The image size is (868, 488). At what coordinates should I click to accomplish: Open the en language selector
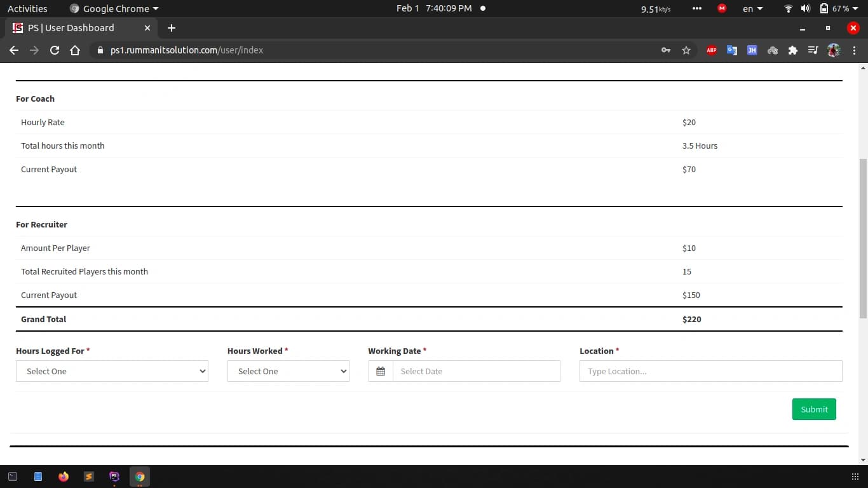pos(752,9)
